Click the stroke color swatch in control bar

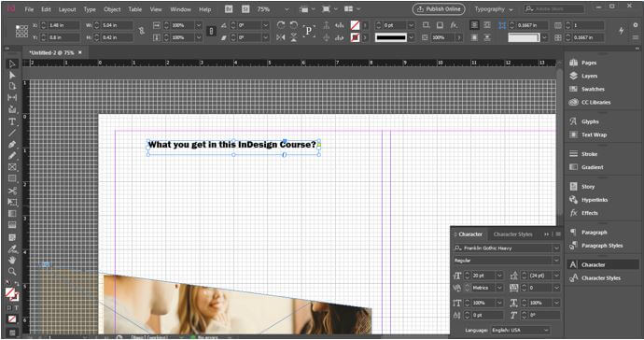(355, 37)
